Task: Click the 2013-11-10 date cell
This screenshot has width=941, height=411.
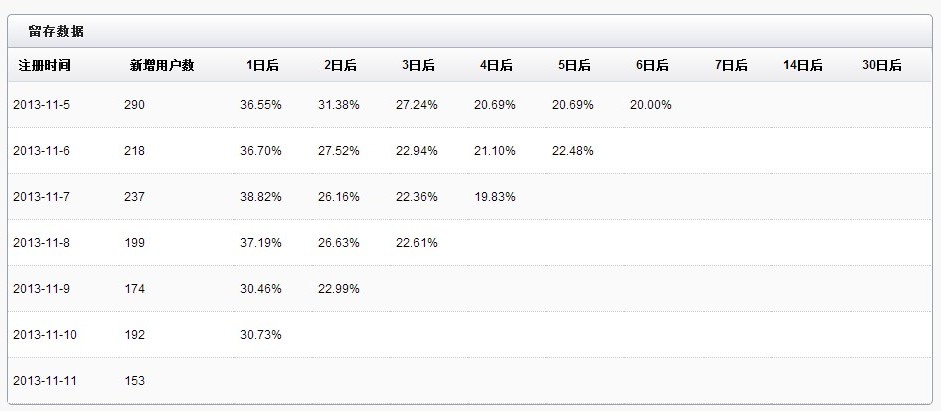Action: 45,335
